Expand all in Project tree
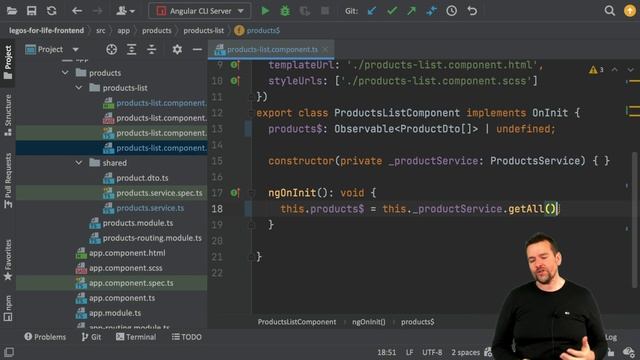The height and width of the screenshot is (360, 640). click(x=131, y=49)
